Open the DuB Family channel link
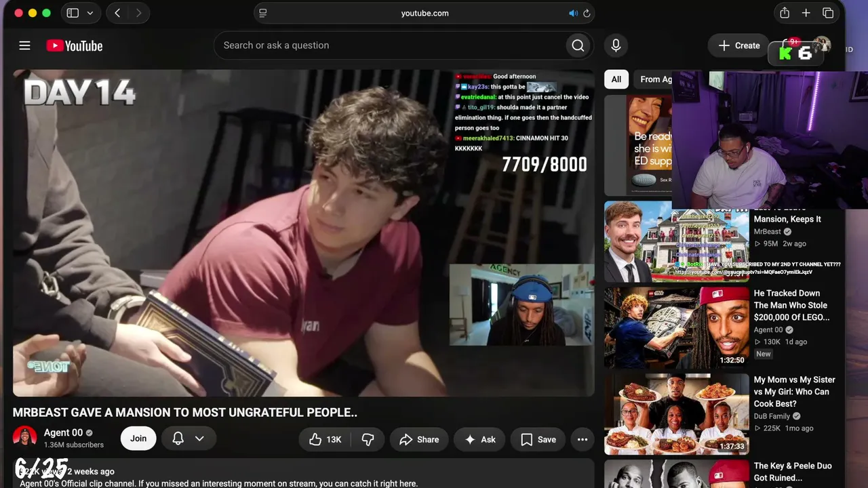The width and height of the screenshot is (868, 488). [x=772, y=416]
